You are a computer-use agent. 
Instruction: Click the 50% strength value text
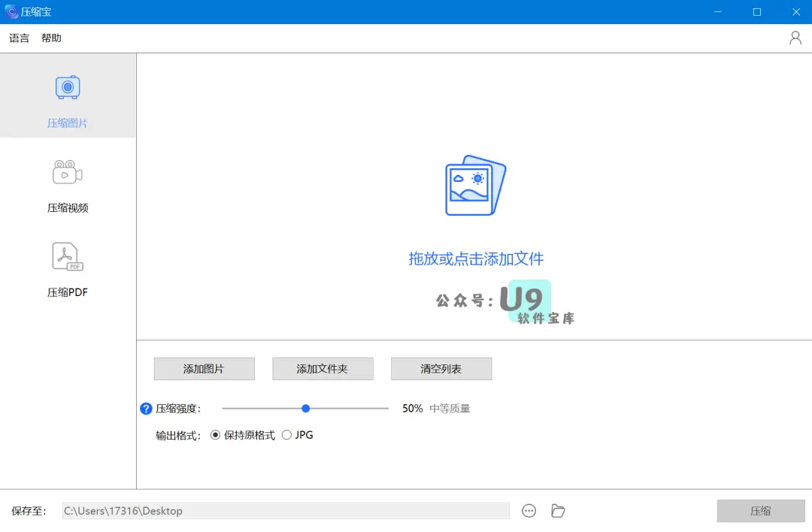pos(413,408)
